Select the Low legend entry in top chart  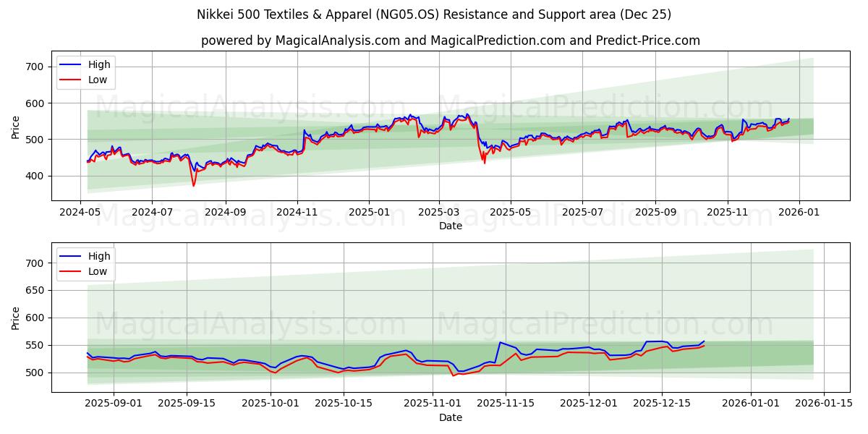98,80
